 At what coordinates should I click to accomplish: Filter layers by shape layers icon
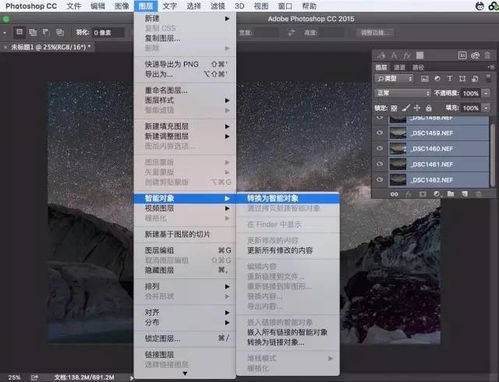[462, 79]
